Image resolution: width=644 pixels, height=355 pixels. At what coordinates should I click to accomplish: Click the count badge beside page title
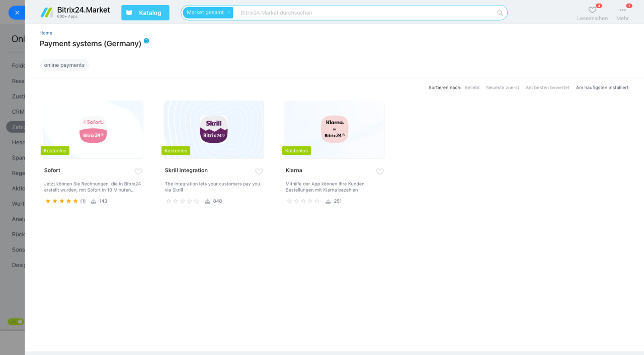146,41
